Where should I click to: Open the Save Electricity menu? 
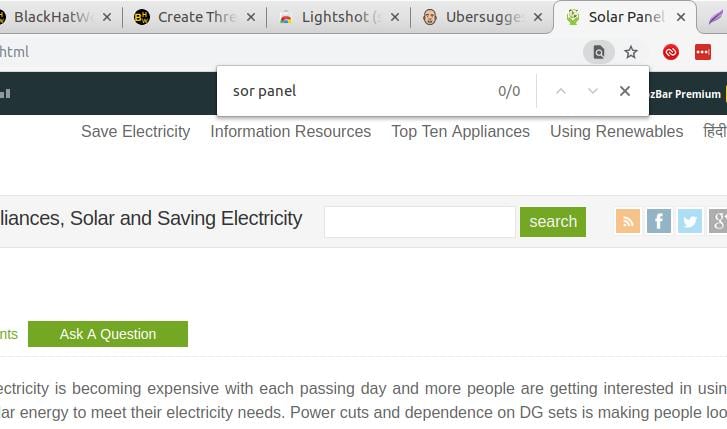click(x=136, y=132)
